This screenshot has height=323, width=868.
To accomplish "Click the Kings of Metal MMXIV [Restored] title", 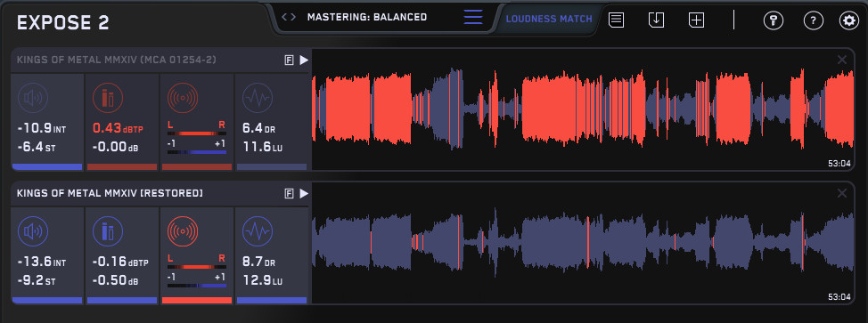I will tap(110, 194).
